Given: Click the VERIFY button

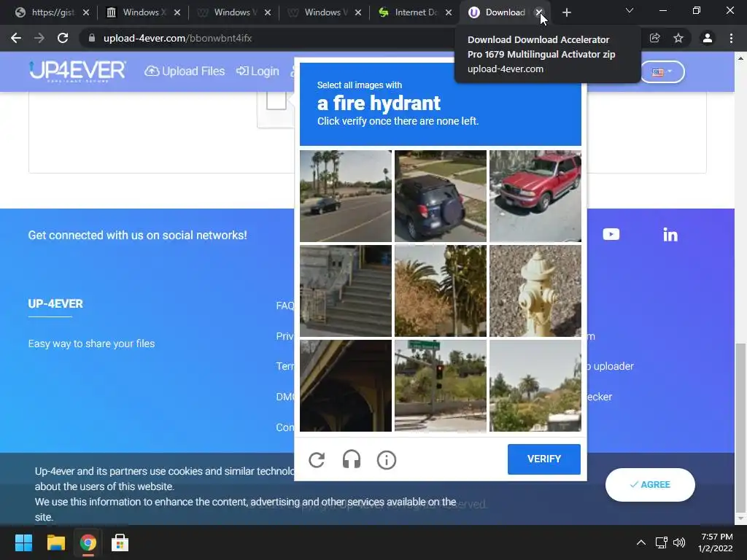Looking at the screenshot, I should (x=544, y=459).
